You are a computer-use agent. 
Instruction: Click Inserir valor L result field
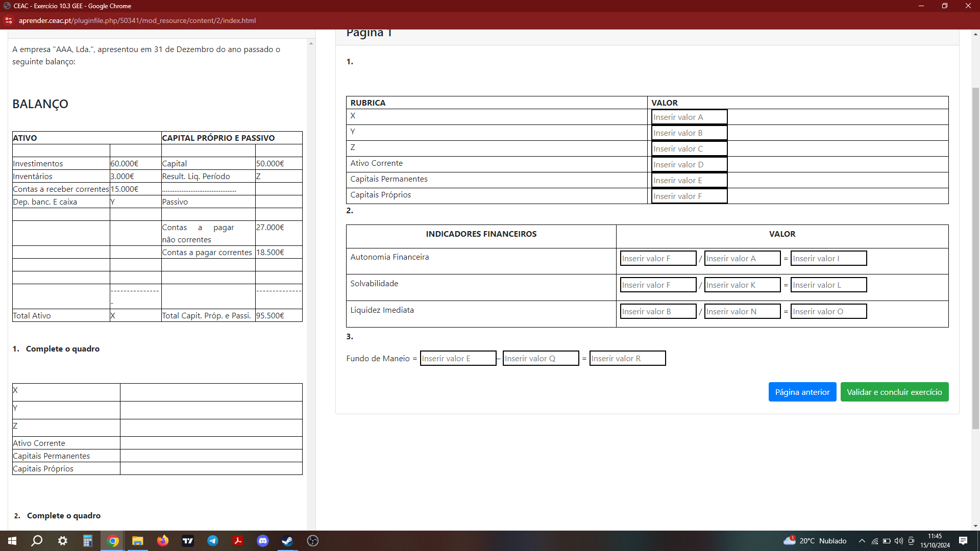(x=828, y=285)
